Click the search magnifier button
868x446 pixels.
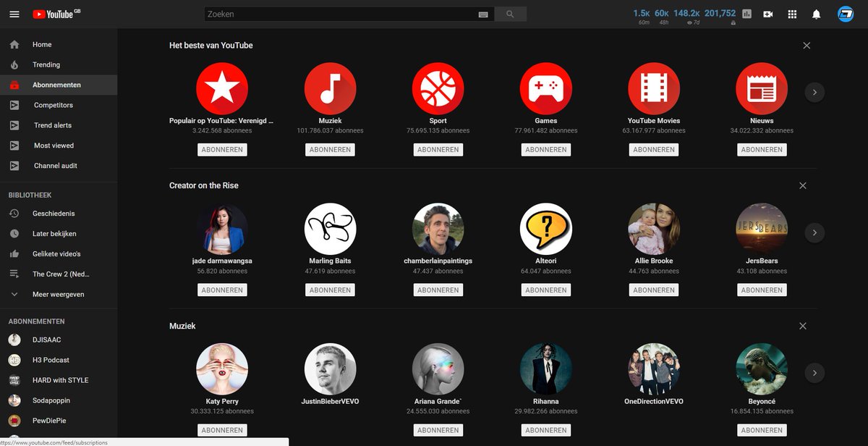[510, 14]
